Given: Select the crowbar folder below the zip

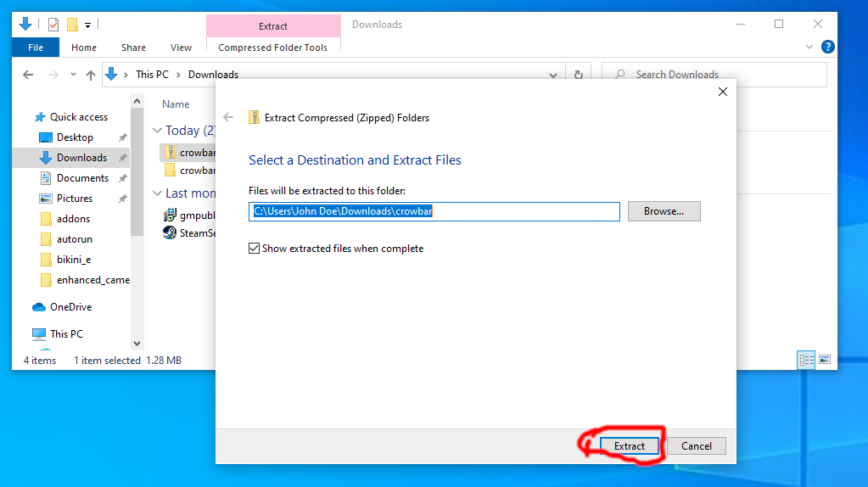Looking at the screenshot, I should [189, 171].
